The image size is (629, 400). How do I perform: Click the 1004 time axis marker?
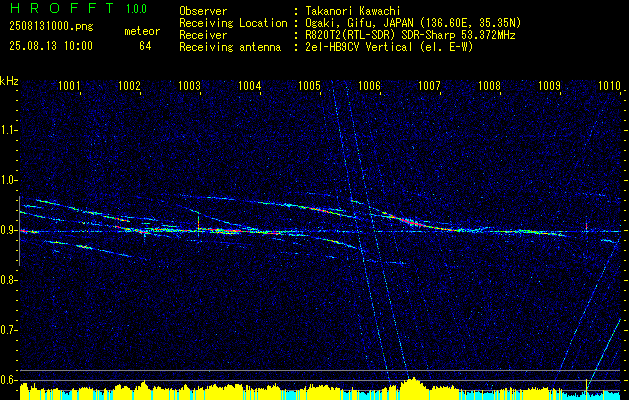(250, 85)
